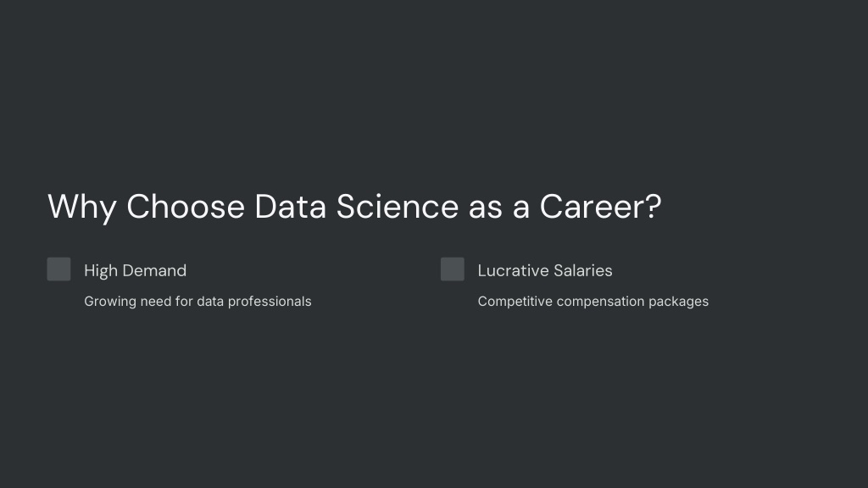Click the word professionals in the description

(270, 302)
